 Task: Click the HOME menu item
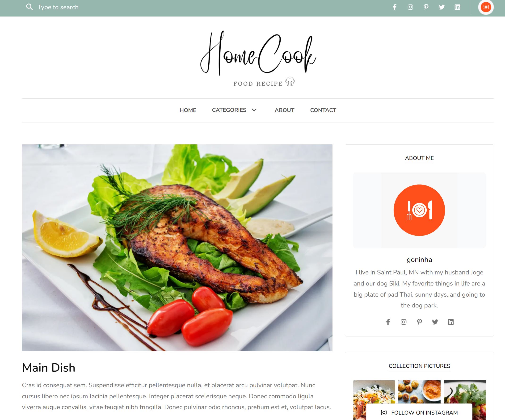(188, 110)
